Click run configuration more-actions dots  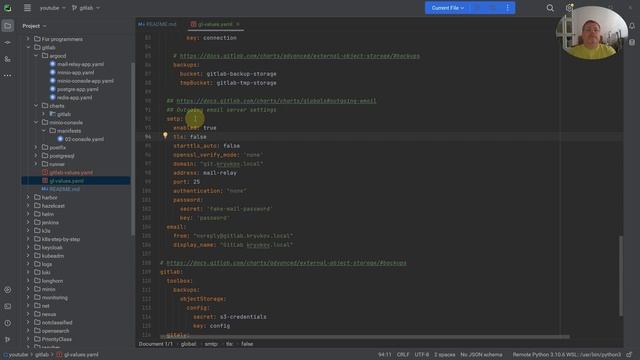coord(507,8)
